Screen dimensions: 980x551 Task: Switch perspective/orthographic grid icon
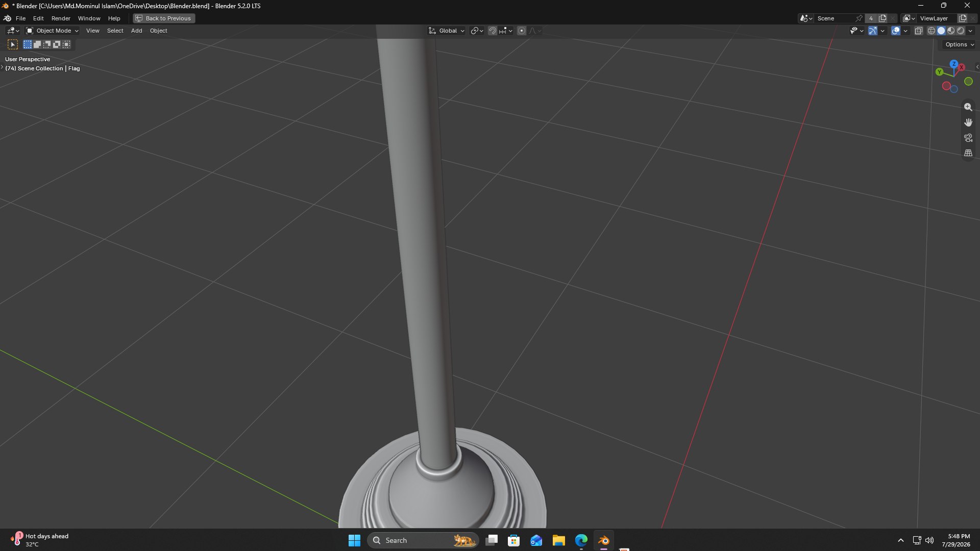(x=968, y=153)
